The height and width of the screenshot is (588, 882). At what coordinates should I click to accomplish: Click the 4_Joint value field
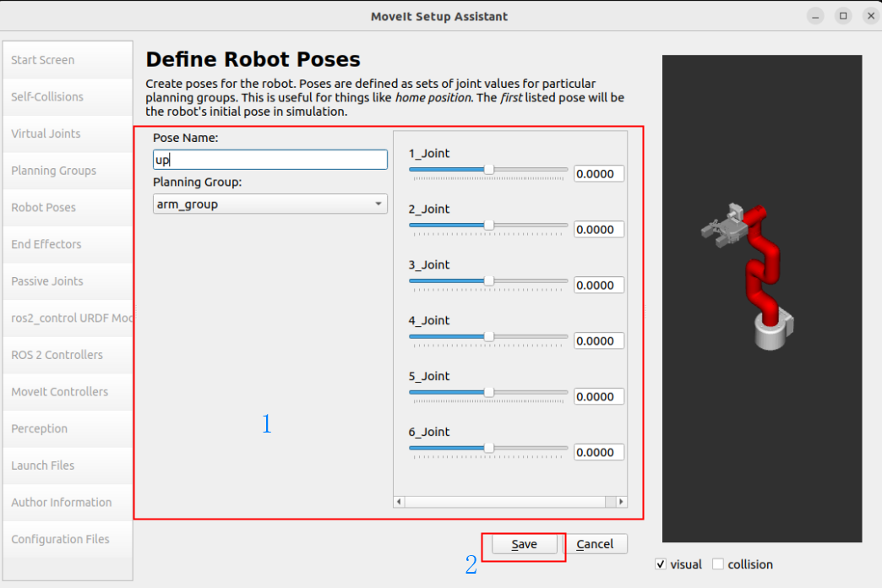pos(599,341)
